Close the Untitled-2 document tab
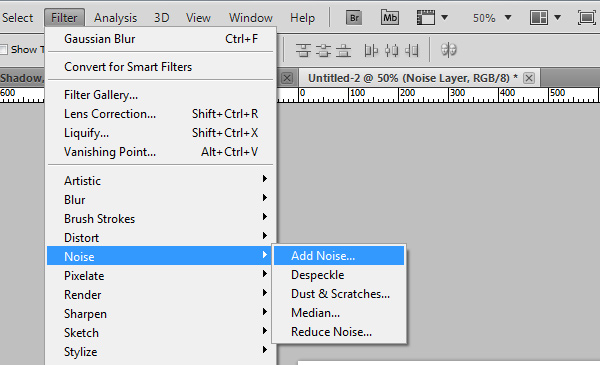This screenshot has width=600, height=365. coord(529,78)
